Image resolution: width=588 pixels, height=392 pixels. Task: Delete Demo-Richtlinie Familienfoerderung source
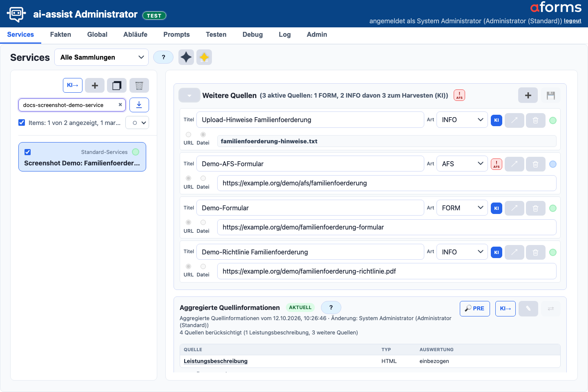point(536,252)
